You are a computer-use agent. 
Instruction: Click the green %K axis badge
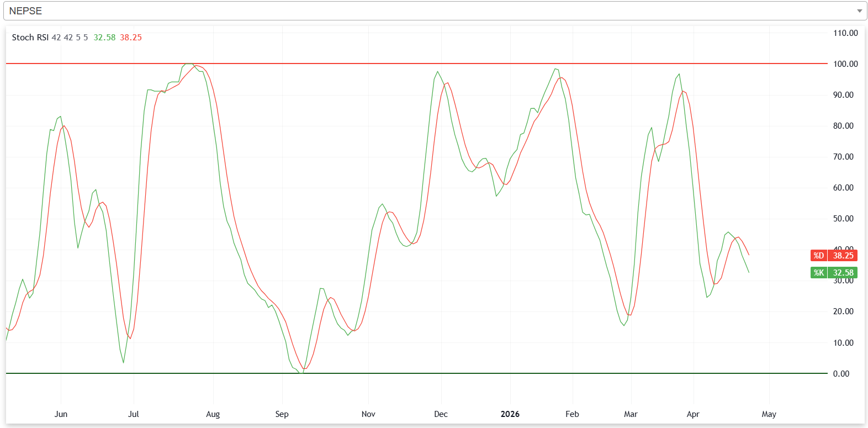point(818,273)
